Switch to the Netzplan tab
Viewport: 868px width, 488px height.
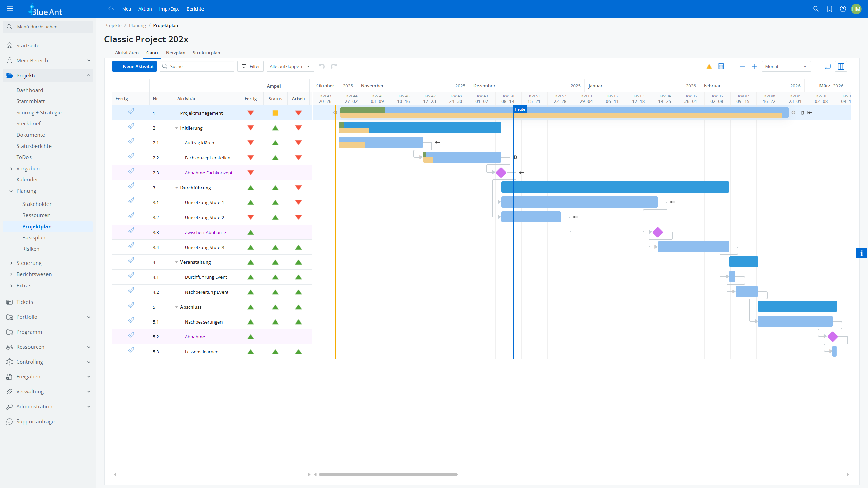(175, 53)
